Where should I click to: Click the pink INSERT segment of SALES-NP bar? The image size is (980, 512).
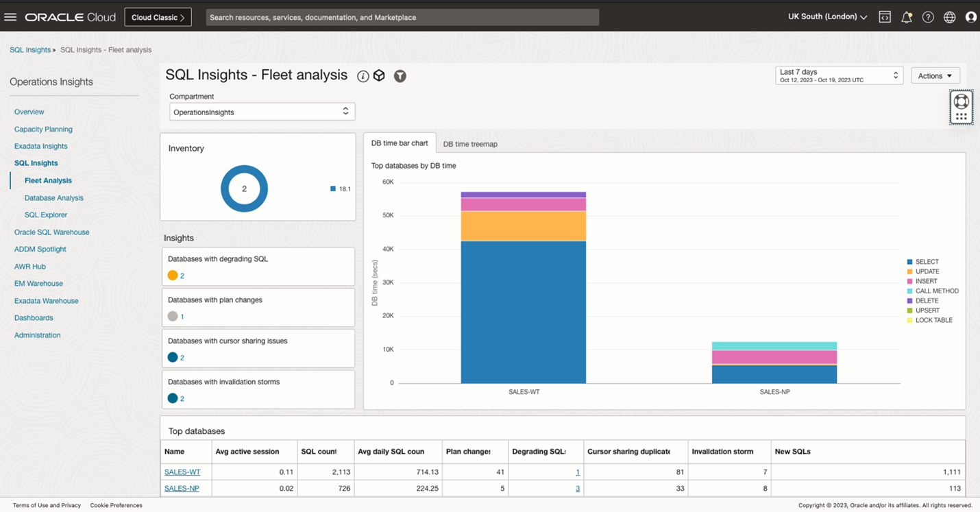tap(774, 357)
